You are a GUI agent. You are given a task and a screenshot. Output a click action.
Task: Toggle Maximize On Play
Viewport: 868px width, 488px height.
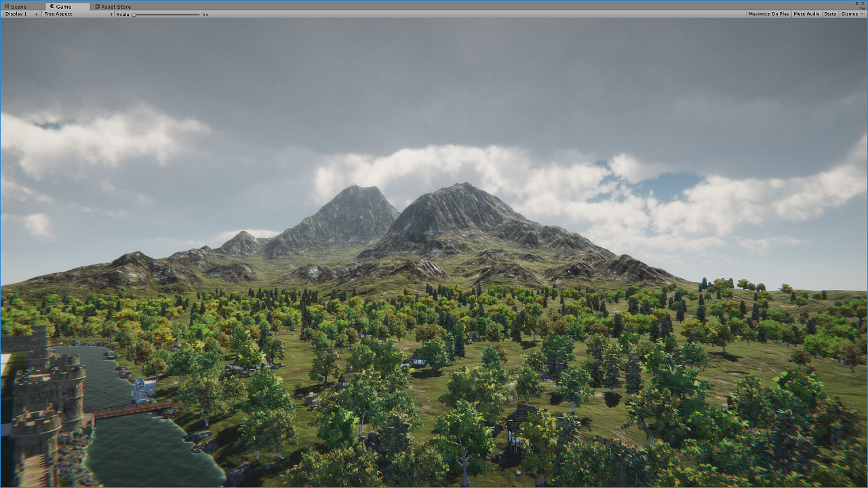pos(769,14)
